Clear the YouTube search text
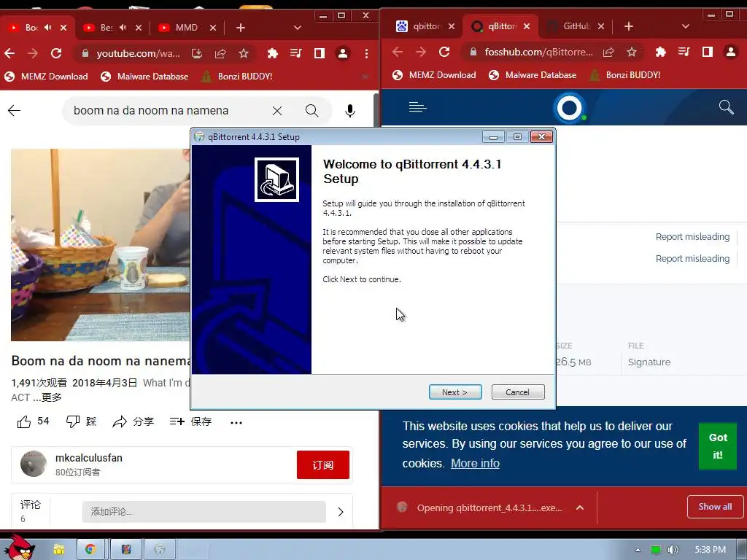Viewport: 747px width, 560px height. pos(276,111)
